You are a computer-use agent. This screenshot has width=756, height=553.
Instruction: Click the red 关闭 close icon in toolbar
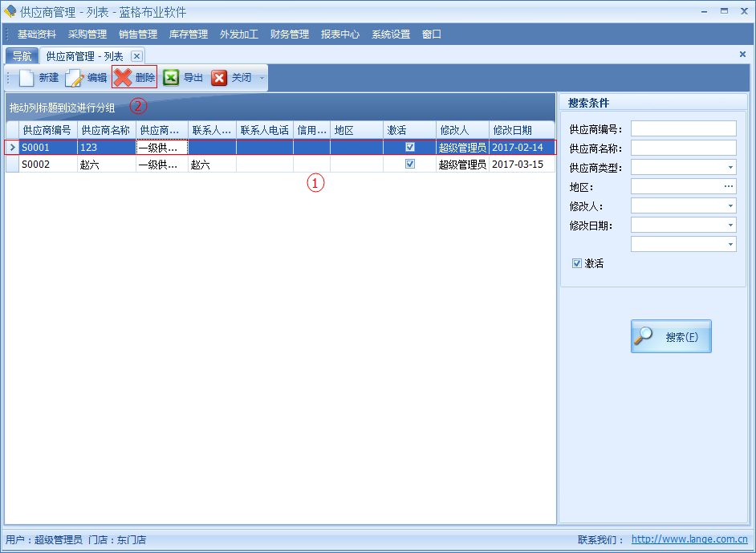(219, 78)
